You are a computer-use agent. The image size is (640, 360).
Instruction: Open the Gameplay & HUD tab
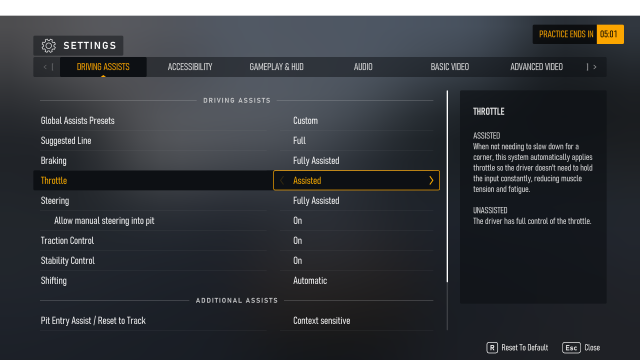(276, 67)
